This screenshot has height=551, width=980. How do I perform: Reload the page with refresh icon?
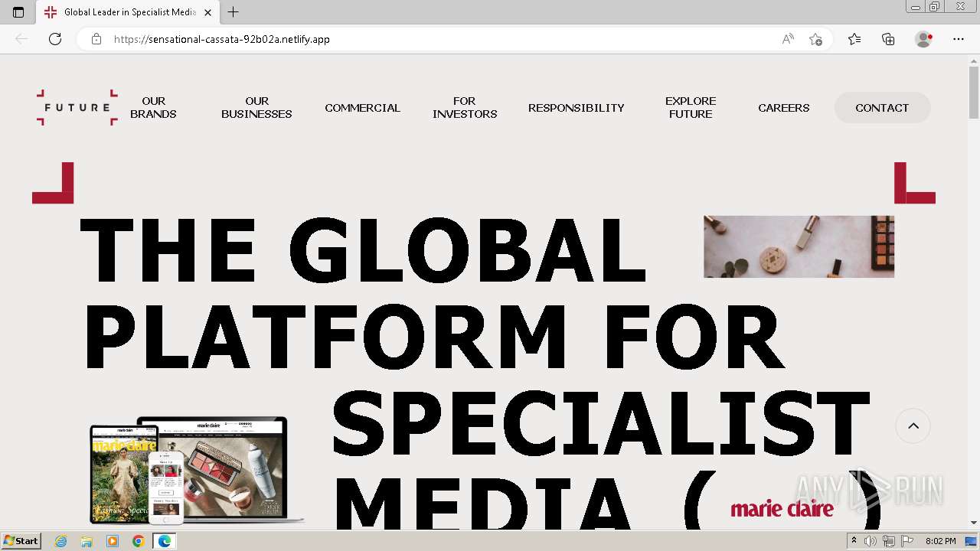[55, 39]
